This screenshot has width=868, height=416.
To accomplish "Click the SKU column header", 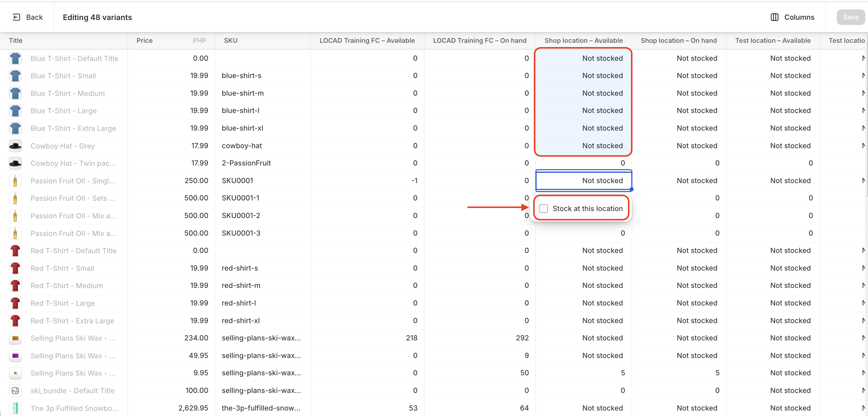I will click(231, 40).
